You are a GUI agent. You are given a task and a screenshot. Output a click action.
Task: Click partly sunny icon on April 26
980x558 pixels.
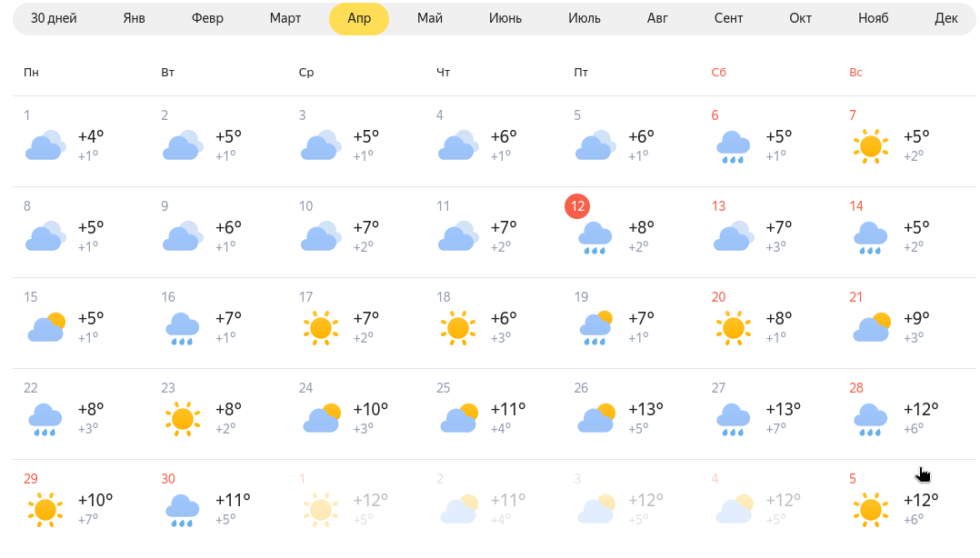tap(596, 418)
